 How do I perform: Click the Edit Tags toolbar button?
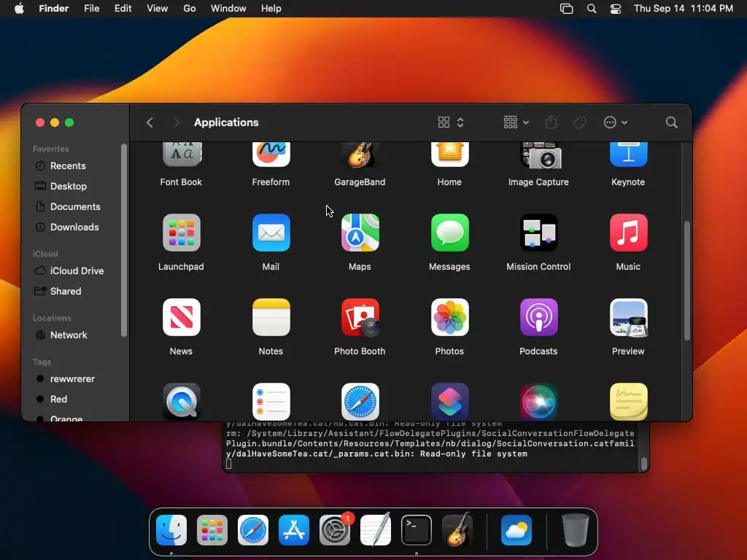click(x=580, y=122)
